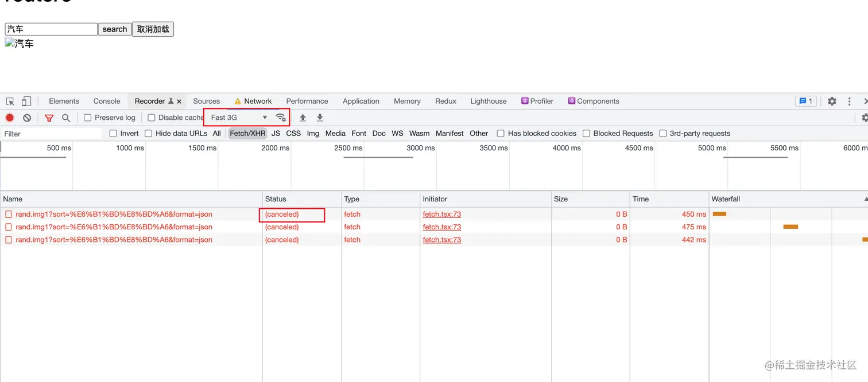Open network conditions Wi-Fi settings icon

click(x=281, y=118)
